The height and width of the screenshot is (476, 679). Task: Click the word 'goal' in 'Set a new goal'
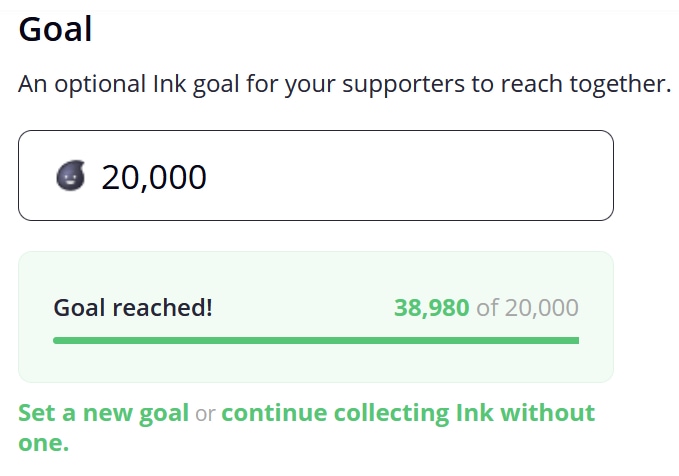coord(163,414)
